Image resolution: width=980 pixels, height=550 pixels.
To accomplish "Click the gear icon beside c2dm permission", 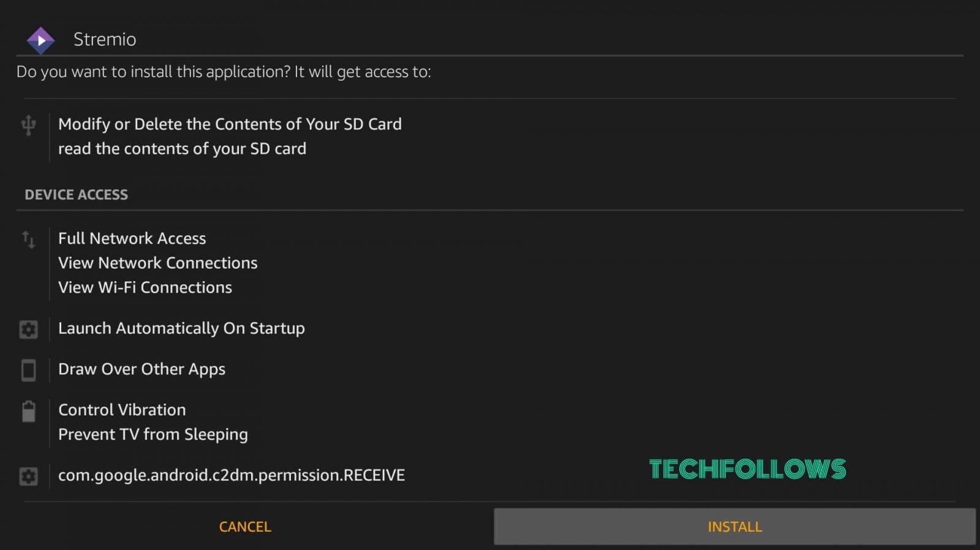I will (x=28, y=476).
